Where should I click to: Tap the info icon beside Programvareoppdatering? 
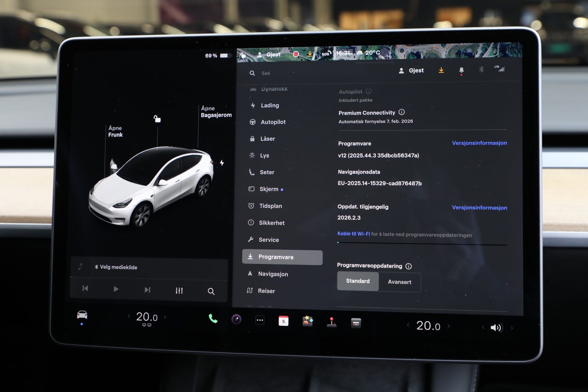coord(408,266)
